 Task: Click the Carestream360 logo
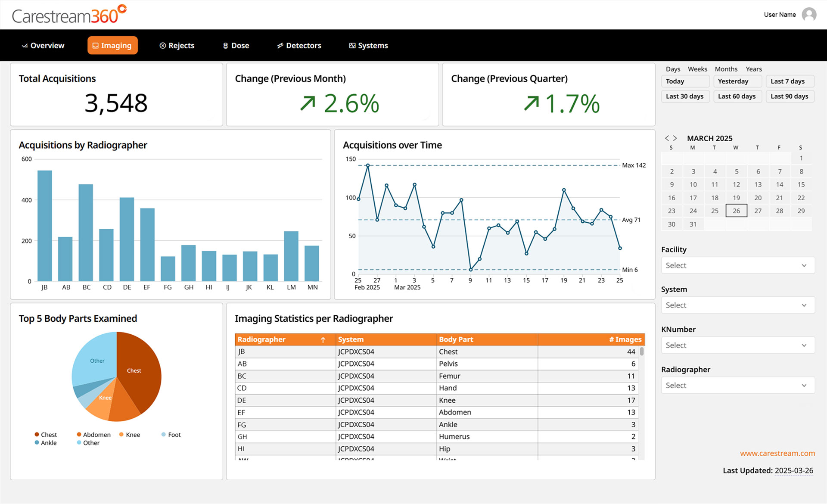coord(69,15)
